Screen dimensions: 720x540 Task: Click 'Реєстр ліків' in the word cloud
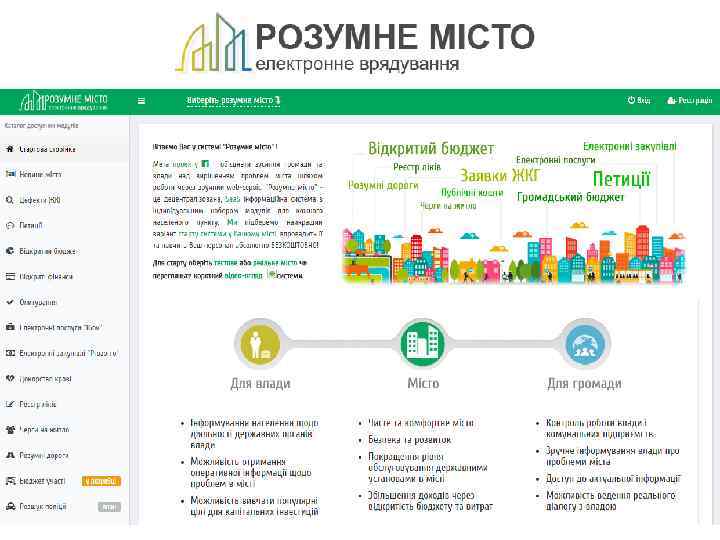pyautogui.click(x=416, y=167)
